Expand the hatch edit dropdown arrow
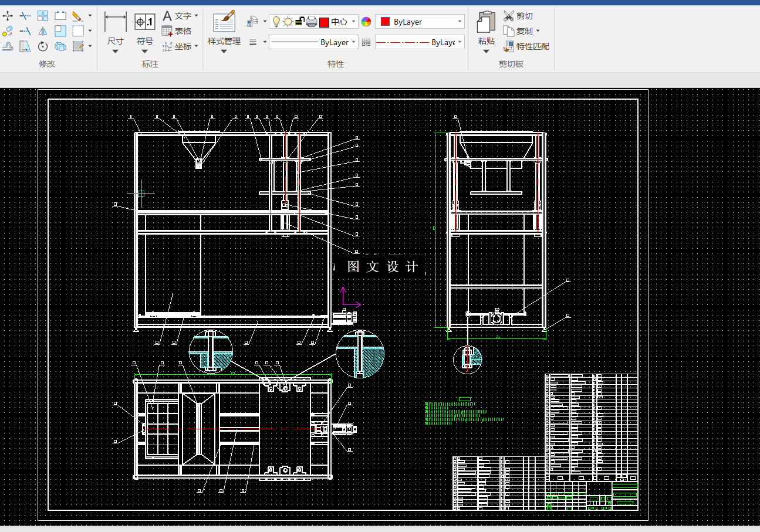Screen dimensions: 760x532 tap(90, 46)
